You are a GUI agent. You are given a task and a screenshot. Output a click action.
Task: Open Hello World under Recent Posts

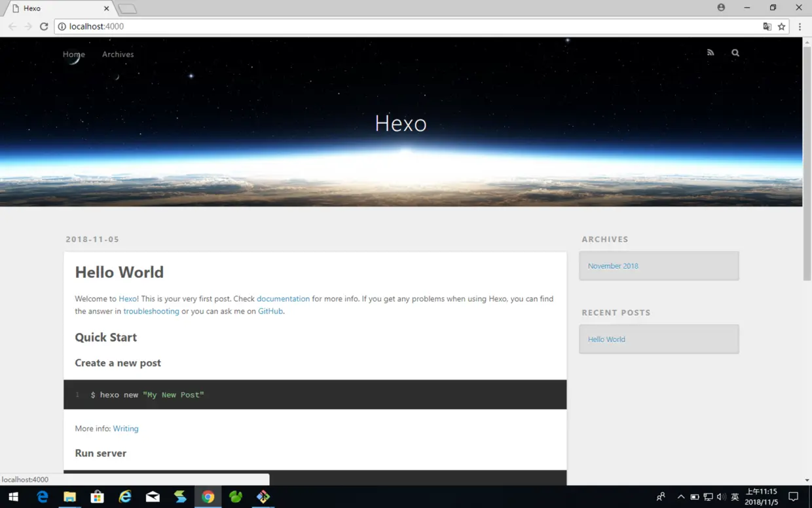click(x=606, y=340)
